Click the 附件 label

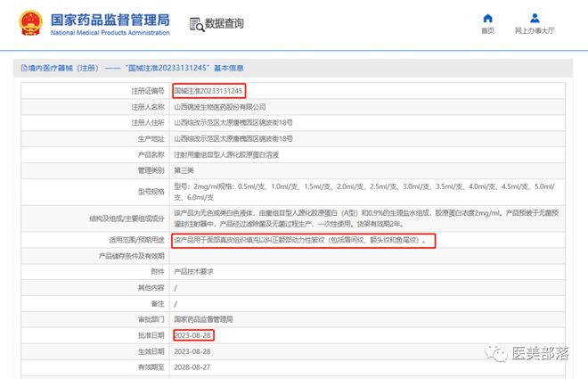[x=158, y=272]
